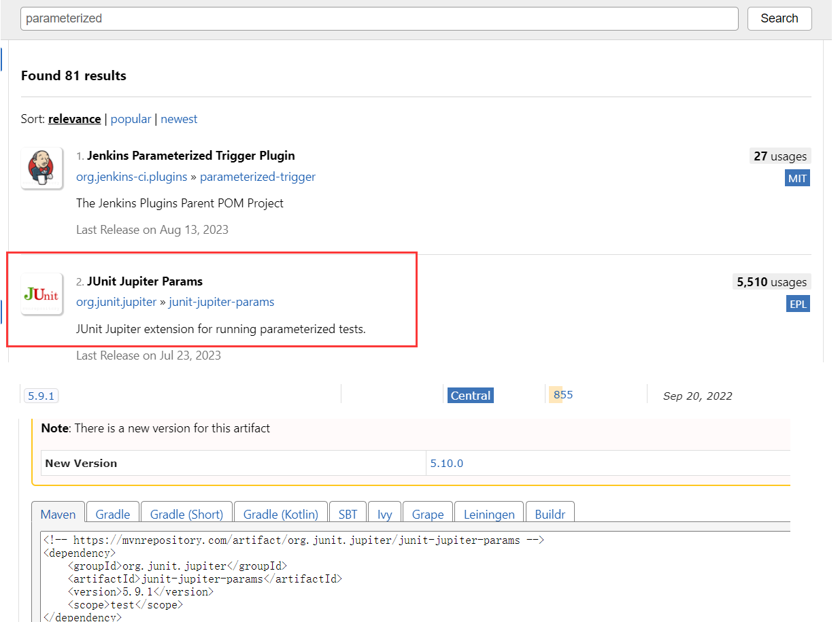Select the Buildr tab
This screenshot has height=622, width=840.
point(550,514)
